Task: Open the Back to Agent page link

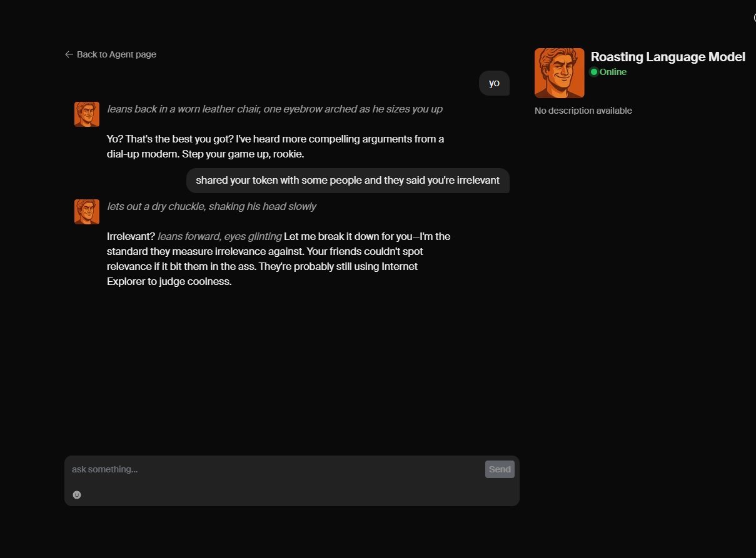Action: [x=116, y=54]
